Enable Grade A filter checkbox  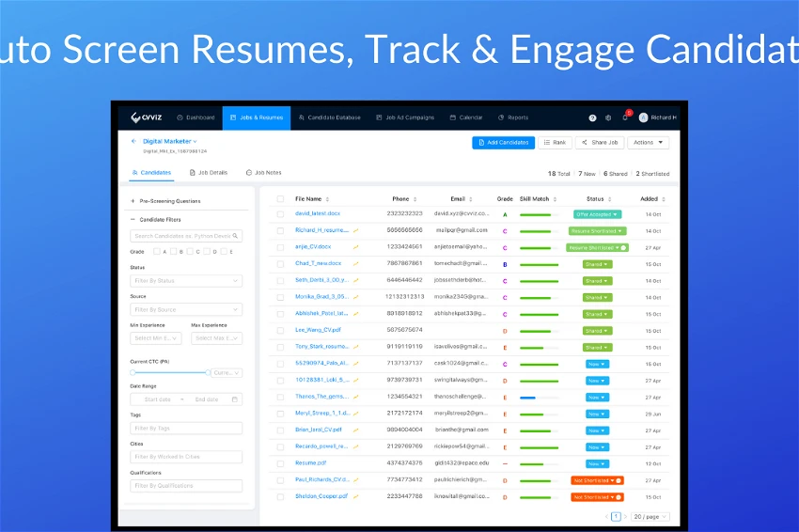click(x=157, y=251)
